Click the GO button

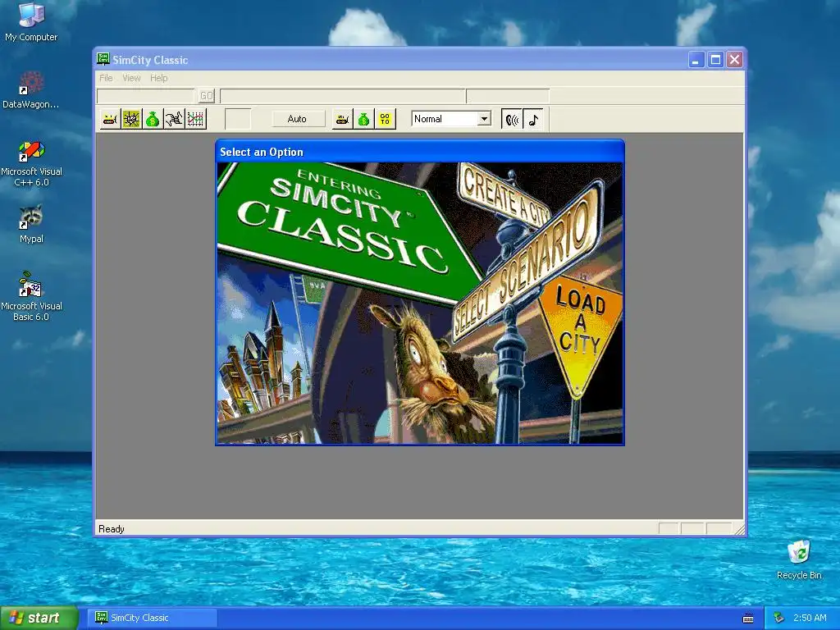point(207,96)
